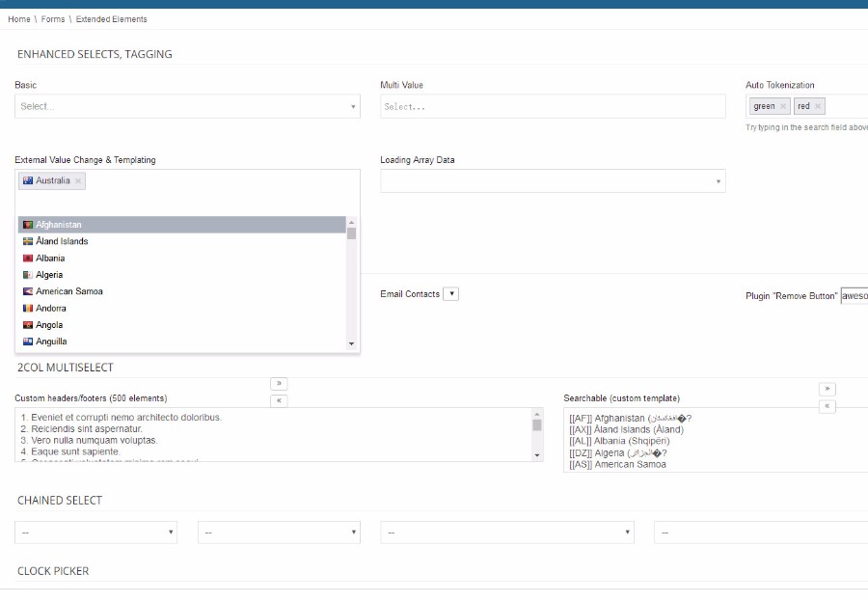Click the Australia flag in selected tag

pyautogui.click(x=28, y=180)
